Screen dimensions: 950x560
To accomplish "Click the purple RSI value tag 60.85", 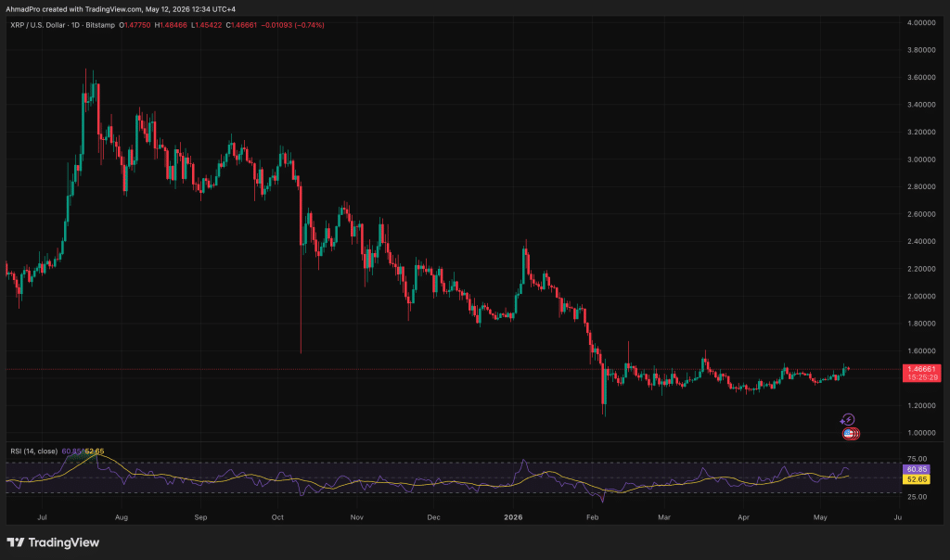I will [x=916, y=469].
